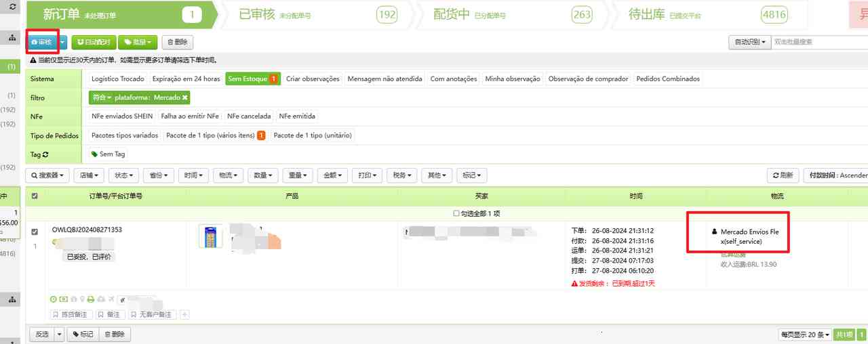Click the 拣货备注 note button
The image size is (868, 344).
point(71,315)
